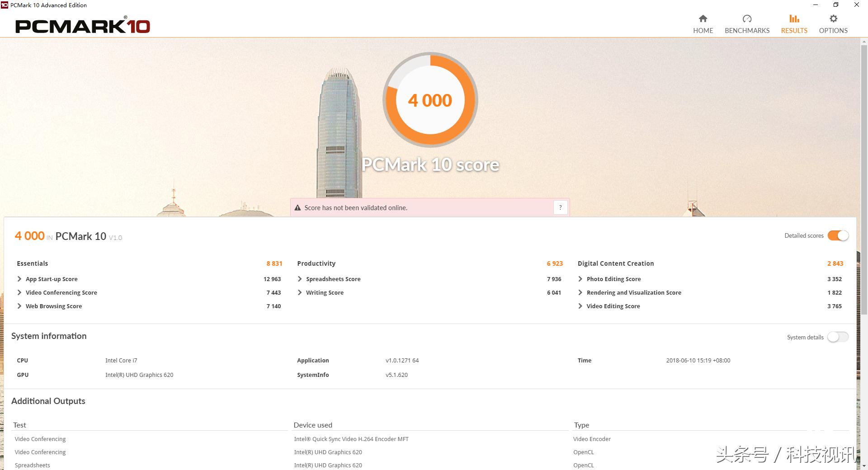Expand the App Start-up Score row
This screenshot has width=868, height=470.
tap(19, 279)
